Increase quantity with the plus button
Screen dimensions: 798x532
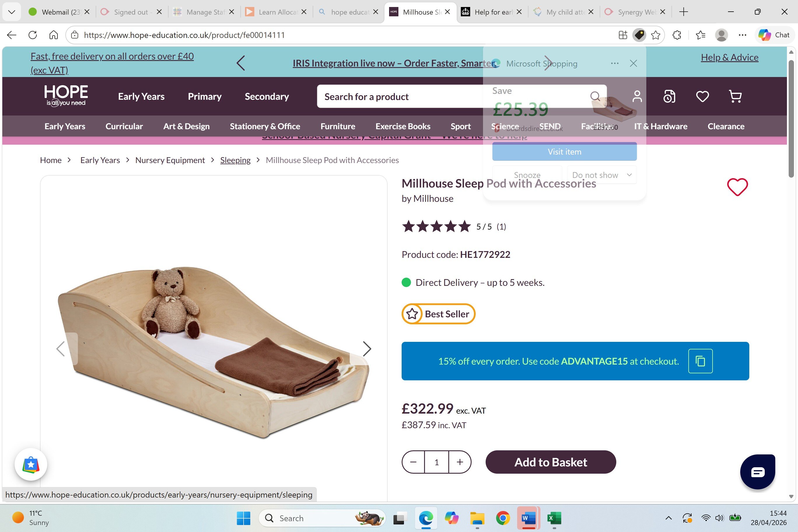pos(460,462)
